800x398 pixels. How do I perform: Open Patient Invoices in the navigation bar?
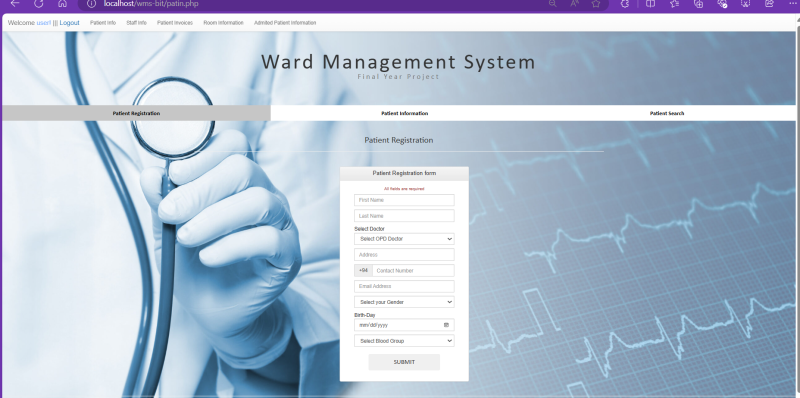click(x=175, y=23)
